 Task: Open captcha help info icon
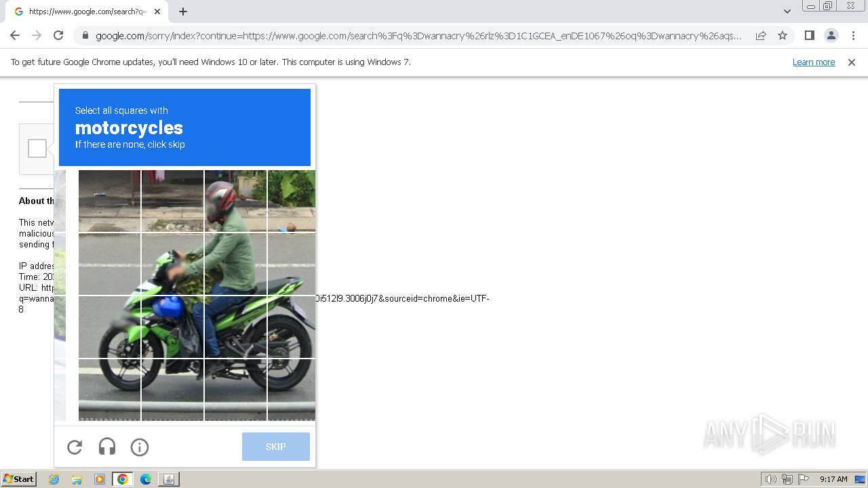pos(140,447)
